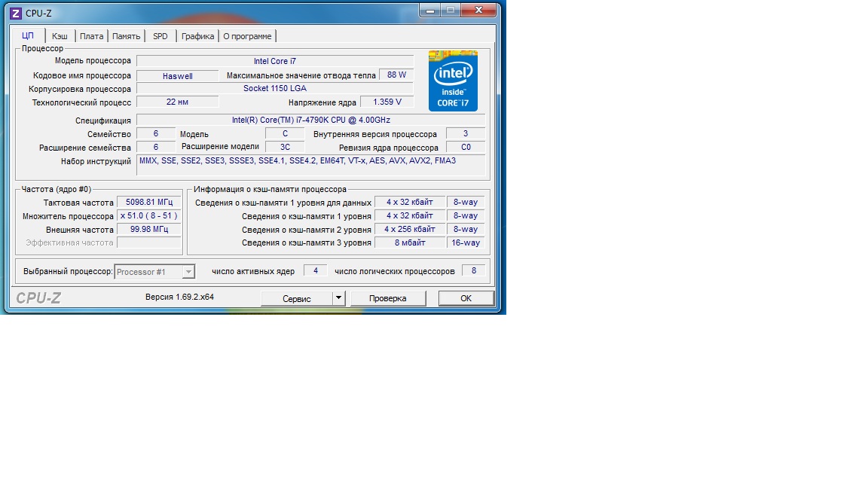Click the 16-way L3 associativity value

point(466,243)
